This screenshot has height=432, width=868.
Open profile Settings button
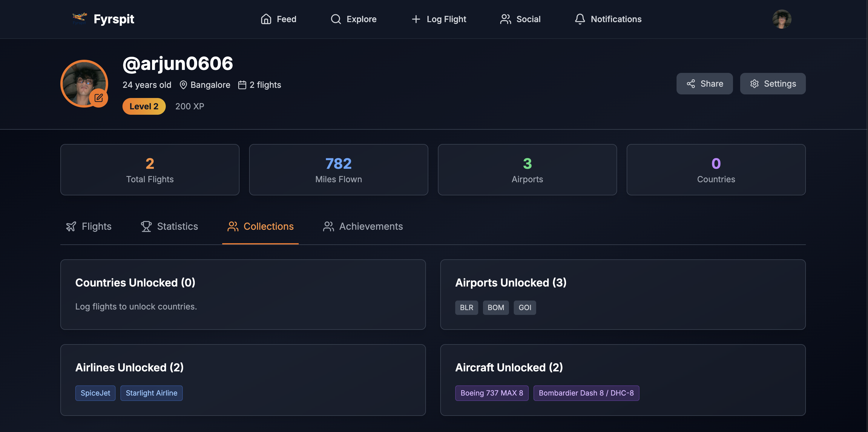(x=772, y=84)
